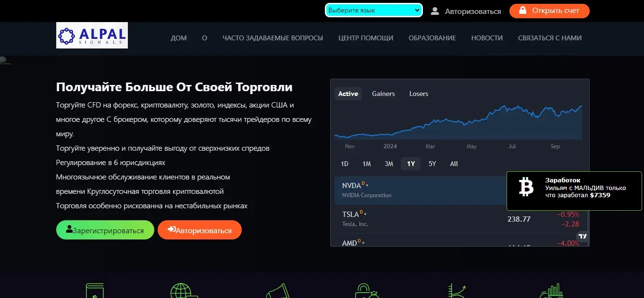This screenshot has height=298, width=644.
Task: Enable the All time range view
Action: coord(453,164)
